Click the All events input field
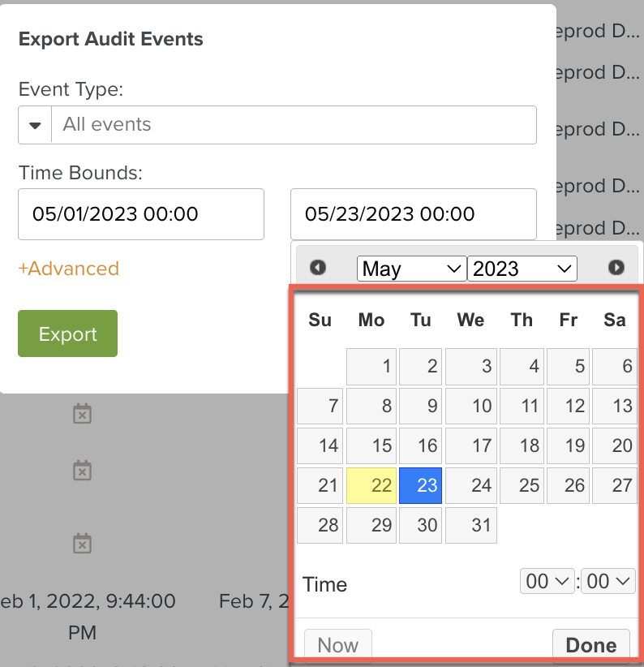 pyautogui.click(x=293, y=125)
